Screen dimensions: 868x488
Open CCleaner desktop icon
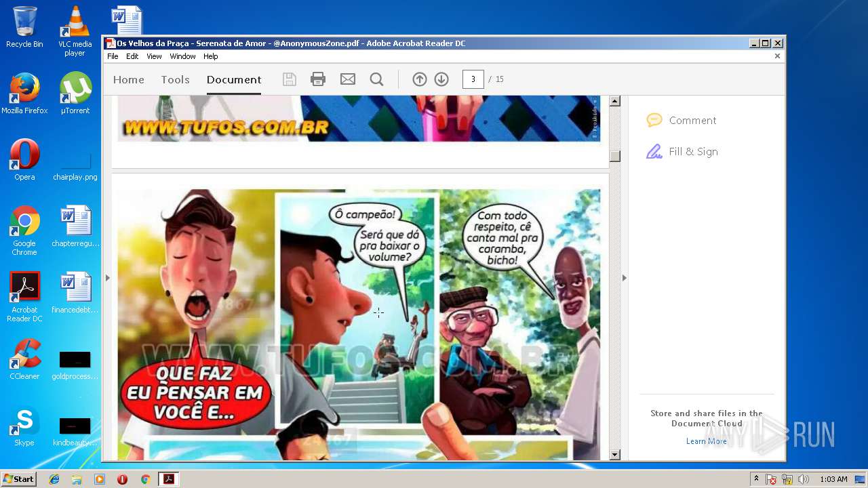click(x=24, y=359)
